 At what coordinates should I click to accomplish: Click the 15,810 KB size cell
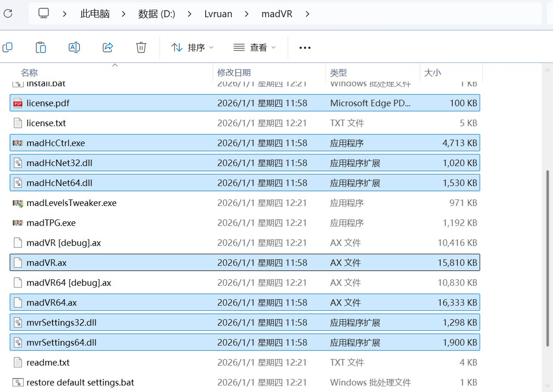coord(457,262)
